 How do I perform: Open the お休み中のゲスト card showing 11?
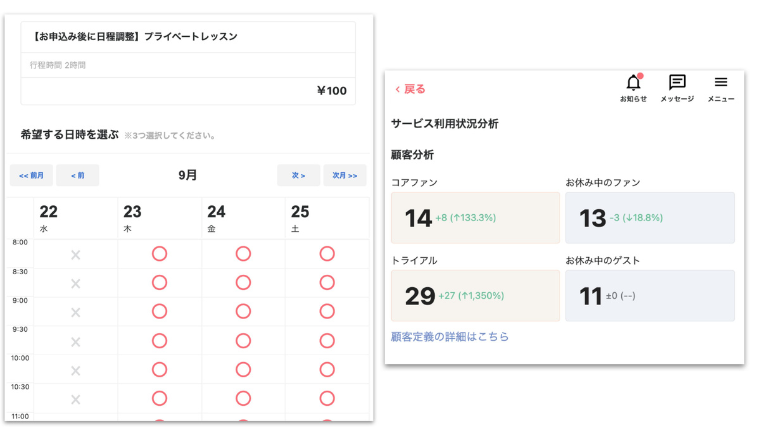coord(650,296)
